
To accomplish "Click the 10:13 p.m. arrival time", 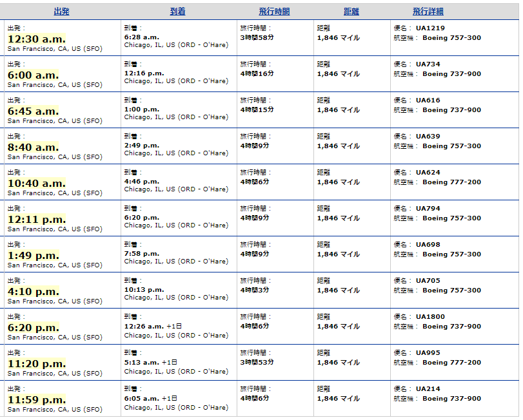I will (144, 290).
